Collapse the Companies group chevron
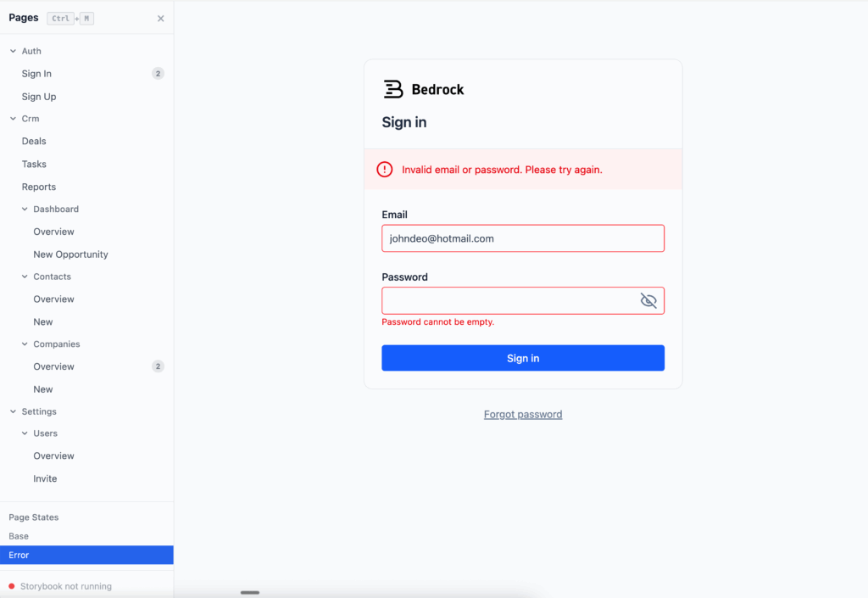The width and height of the screenshot is (868, 598). [x=25, y=344]
